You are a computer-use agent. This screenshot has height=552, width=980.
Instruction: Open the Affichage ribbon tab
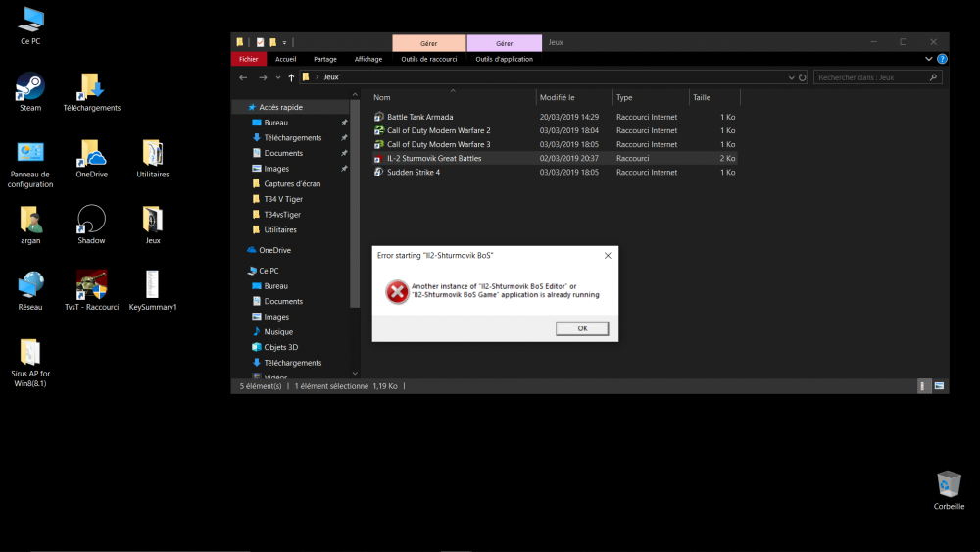(368, 59)
